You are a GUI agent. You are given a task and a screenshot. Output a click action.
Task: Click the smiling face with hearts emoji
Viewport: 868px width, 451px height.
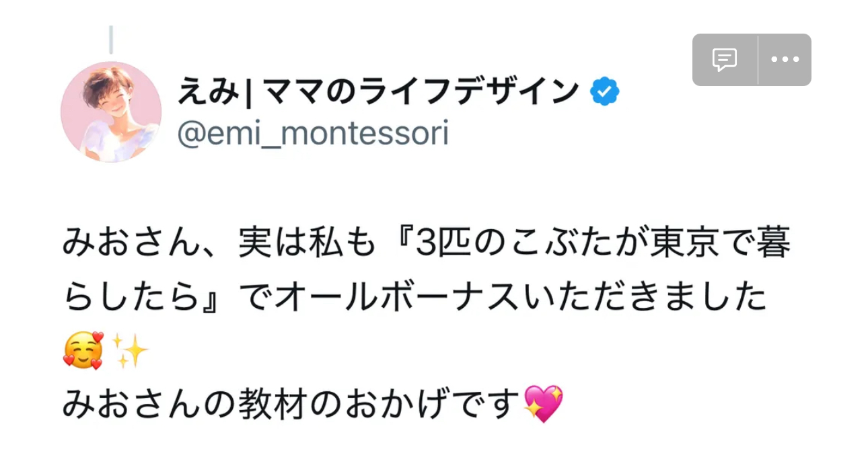[83, 351]
